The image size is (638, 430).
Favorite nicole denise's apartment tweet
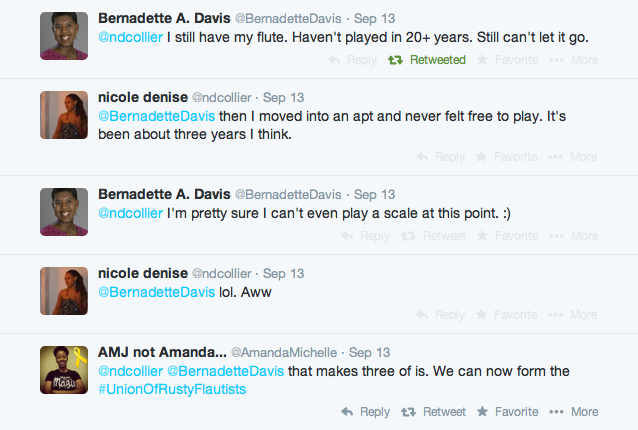pyautogui.click(x=507, y=157)
